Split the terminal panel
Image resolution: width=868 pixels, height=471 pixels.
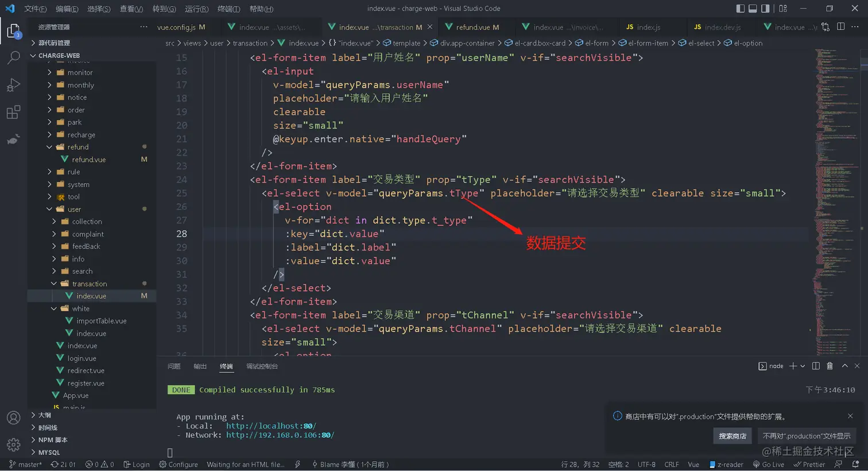click(x=816, y=366)
